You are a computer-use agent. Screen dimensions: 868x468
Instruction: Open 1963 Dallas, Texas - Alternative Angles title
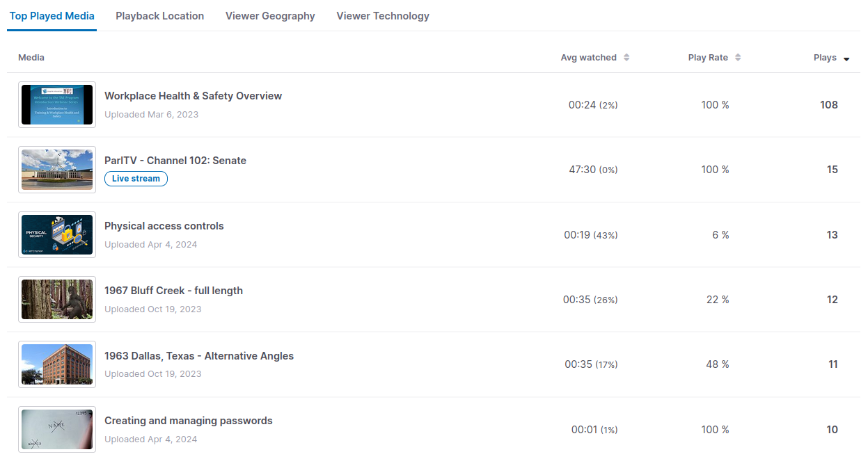pos(199,356)
